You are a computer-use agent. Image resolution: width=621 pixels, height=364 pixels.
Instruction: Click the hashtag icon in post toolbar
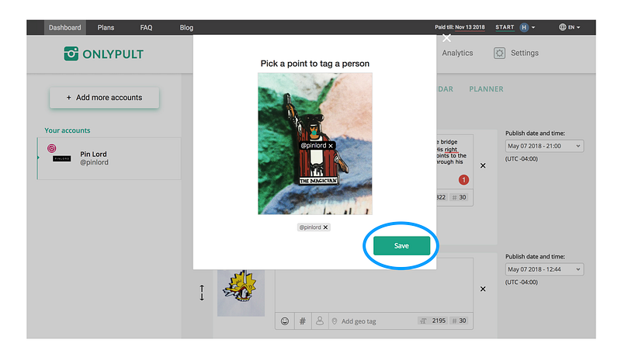[303, 321]
